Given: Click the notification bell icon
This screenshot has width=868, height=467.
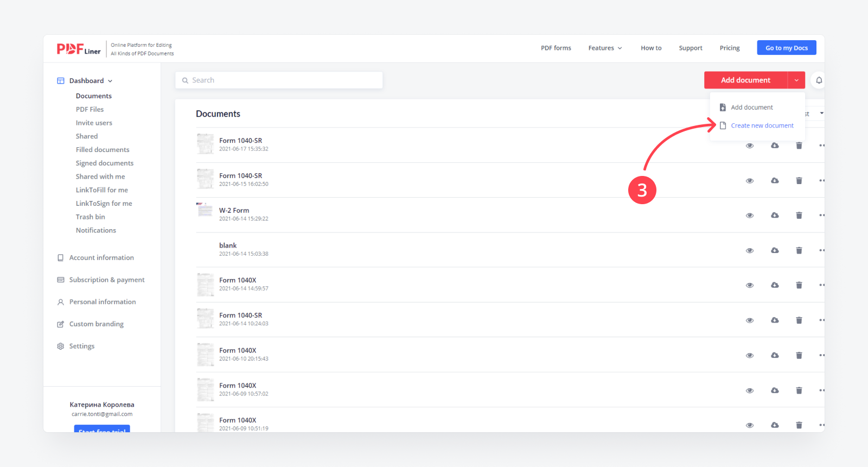Looking at the screenshot, I should tap(819, 80).
